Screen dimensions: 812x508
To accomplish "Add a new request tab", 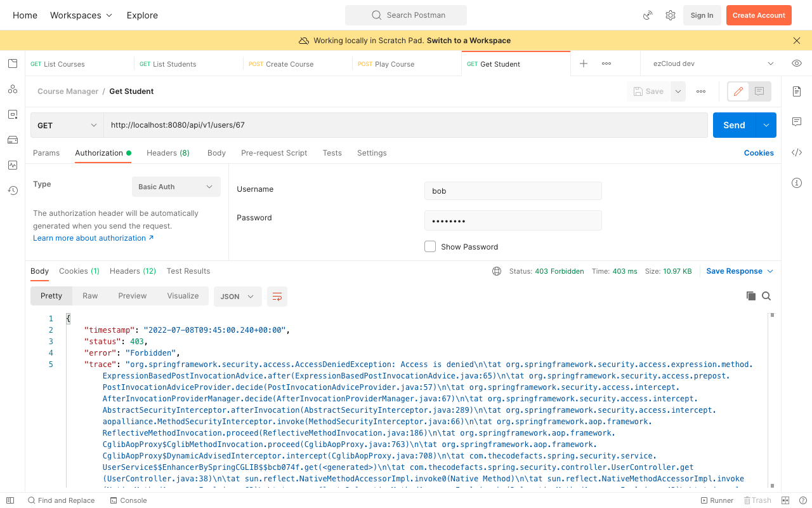I will pyautogui.click(x=584, y=63).
